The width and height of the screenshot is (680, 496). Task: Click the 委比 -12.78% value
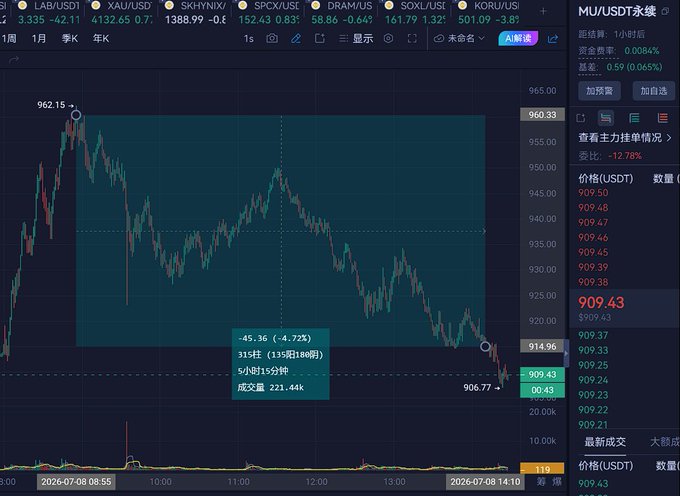(624, 156)
